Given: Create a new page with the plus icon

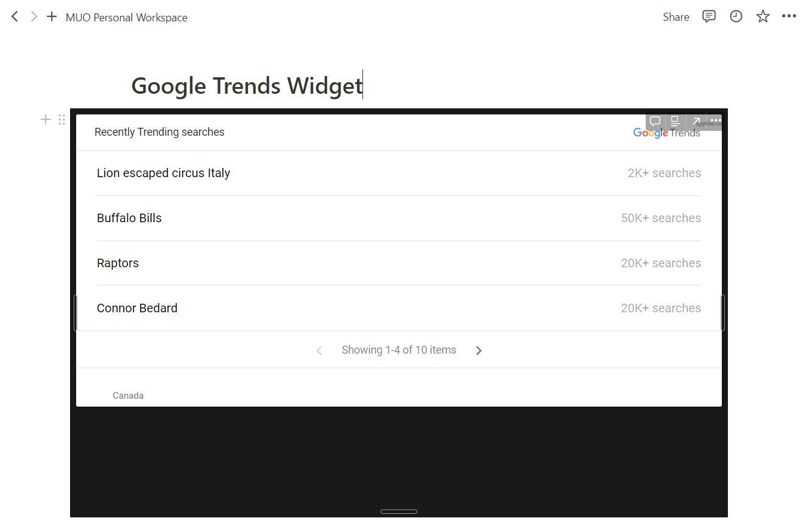Looking at the screenshot, I should pos(51,16).
